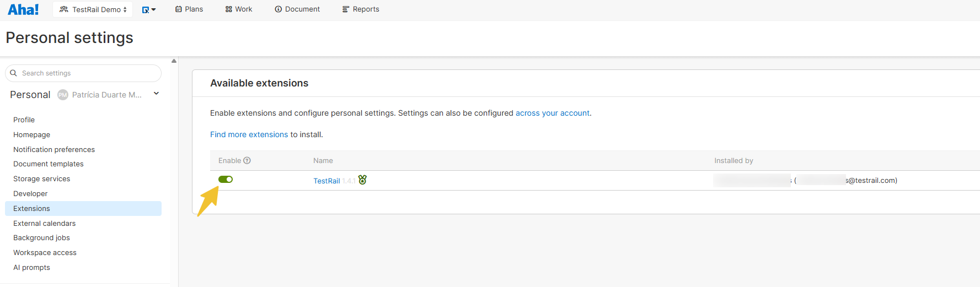Click the PM user avatar
This screenshot has height=287, width=980.
[x=63, y=95]
